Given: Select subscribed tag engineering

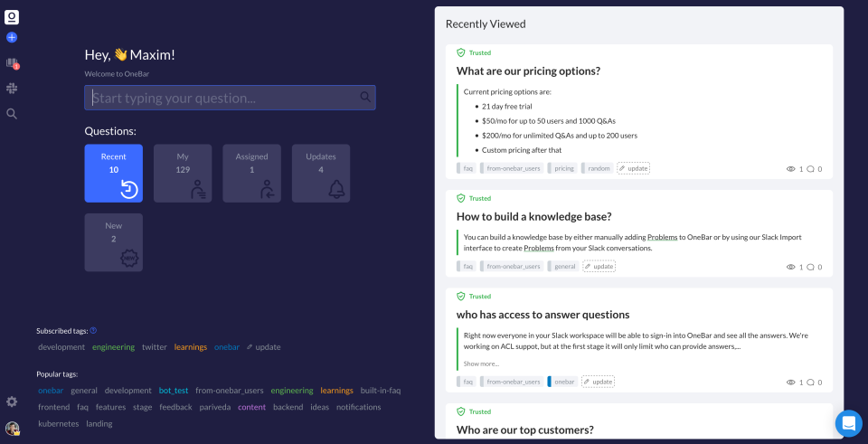Looking at the screenshot, I should tap(114, 347).
